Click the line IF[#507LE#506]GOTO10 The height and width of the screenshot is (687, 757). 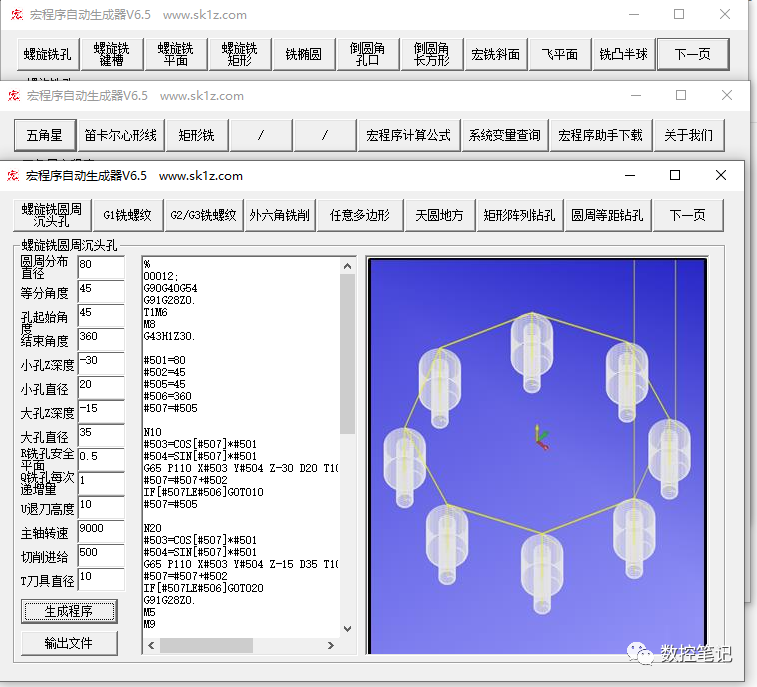pos(203,492)
